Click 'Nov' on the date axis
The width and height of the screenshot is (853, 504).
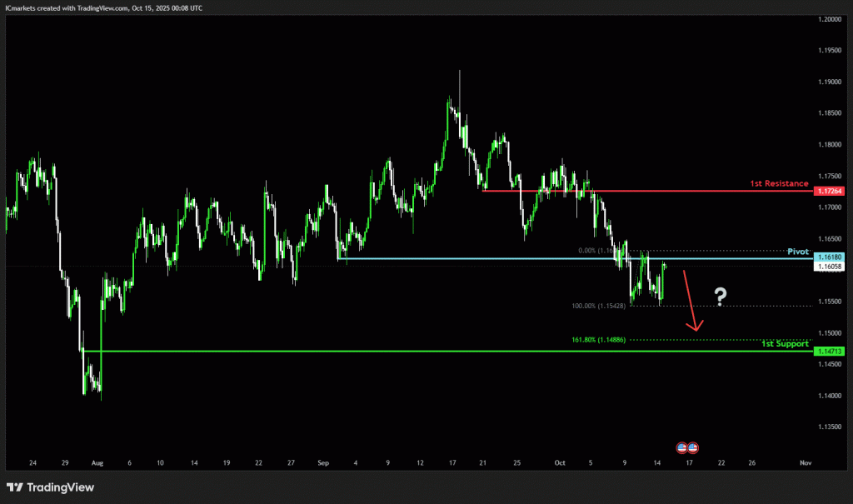click(x=805, y=462)
